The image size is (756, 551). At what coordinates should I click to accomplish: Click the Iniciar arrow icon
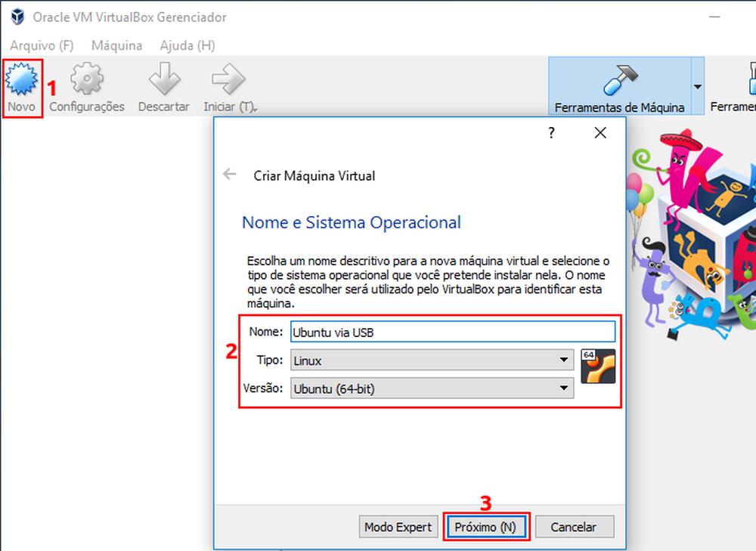click(226, 78)
